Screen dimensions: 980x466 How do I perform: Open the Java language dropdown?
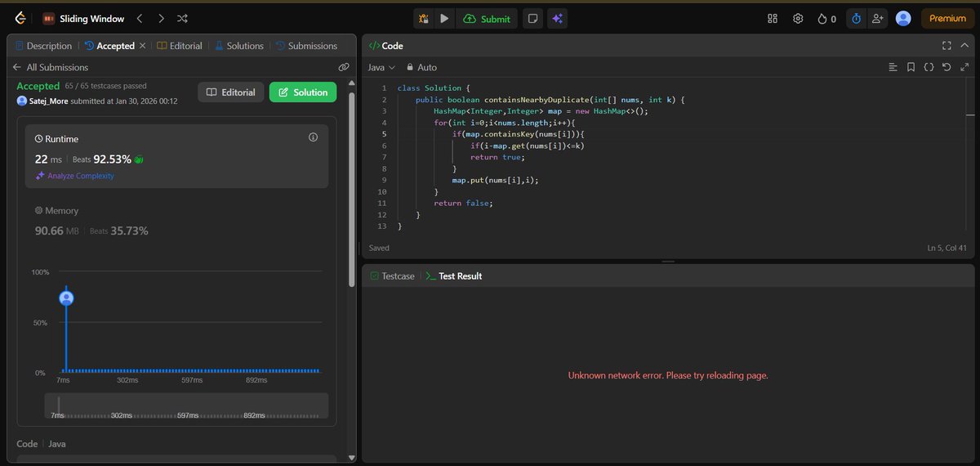coord(381,67)
